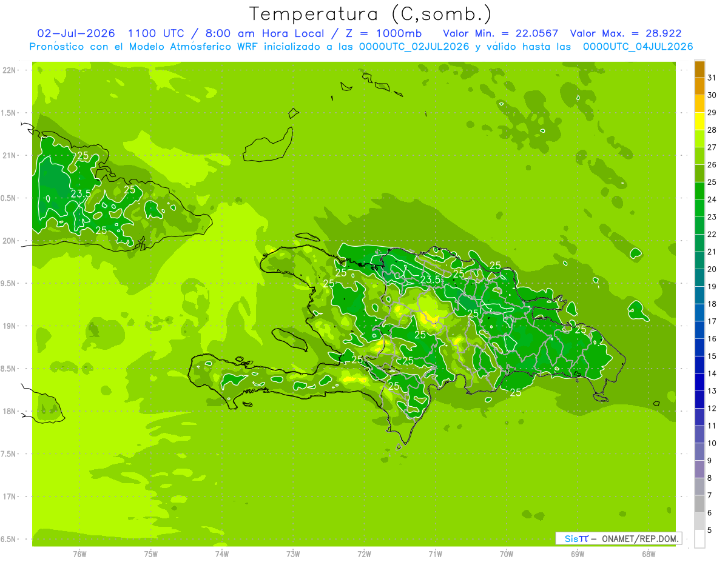728x562 pixels.
Task: Pick the dark blue swatch between 13 and 14
Action: [x=699, y=383]
